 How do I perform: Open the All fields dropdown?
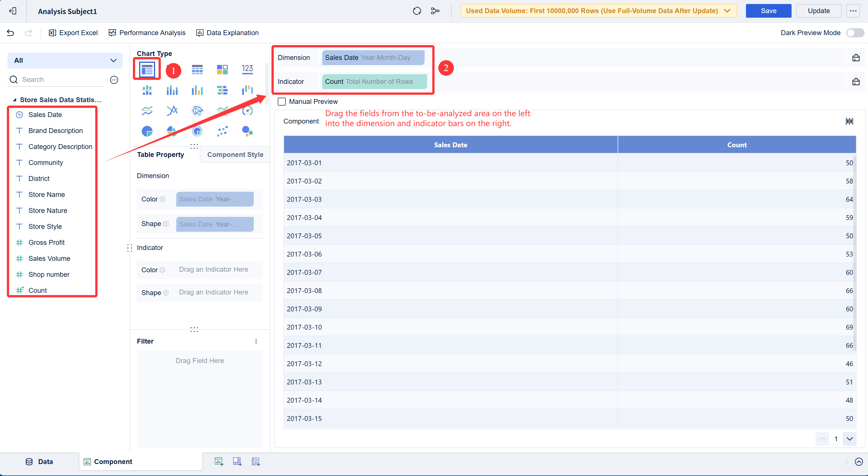tap(65, 60)
